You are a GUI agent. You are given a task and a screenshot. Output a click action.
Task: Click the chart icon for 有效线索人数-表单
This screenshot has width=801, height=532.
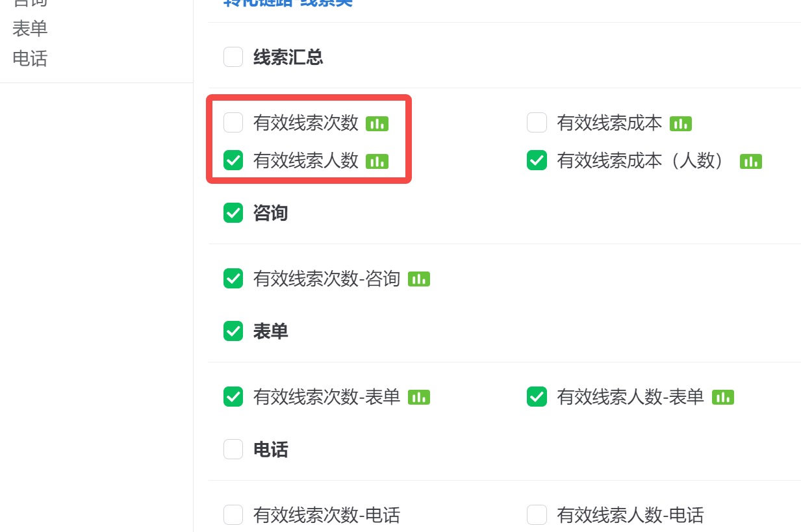point(722,397)
